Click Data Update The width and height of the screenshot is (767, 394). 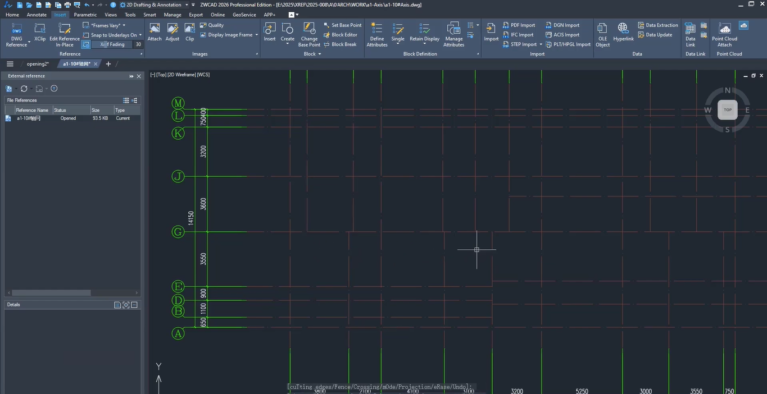coord(655,35)
